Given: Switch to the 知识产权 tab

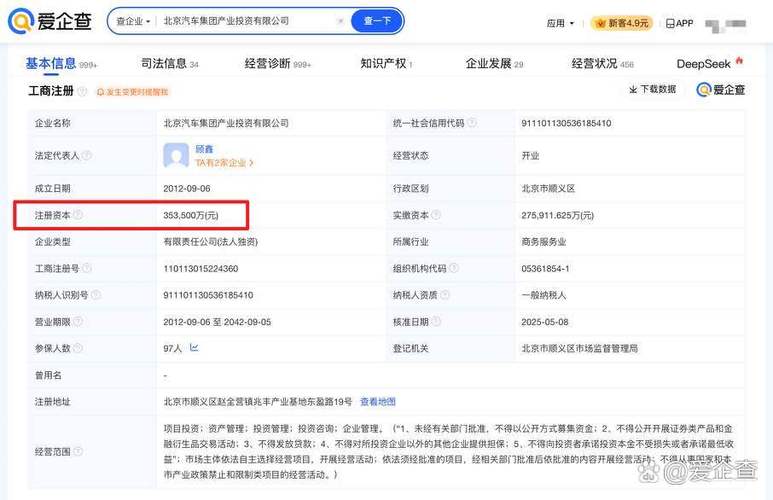Looking at the screenshot, I should (386, 64).
